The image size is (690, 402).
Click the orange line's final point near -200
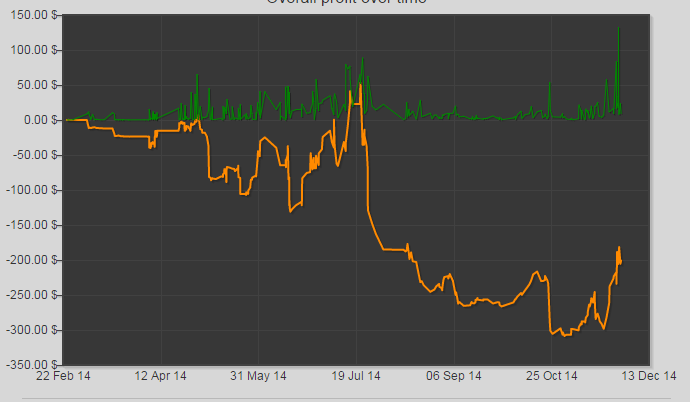pyautogui.click(x=620, y=263)
